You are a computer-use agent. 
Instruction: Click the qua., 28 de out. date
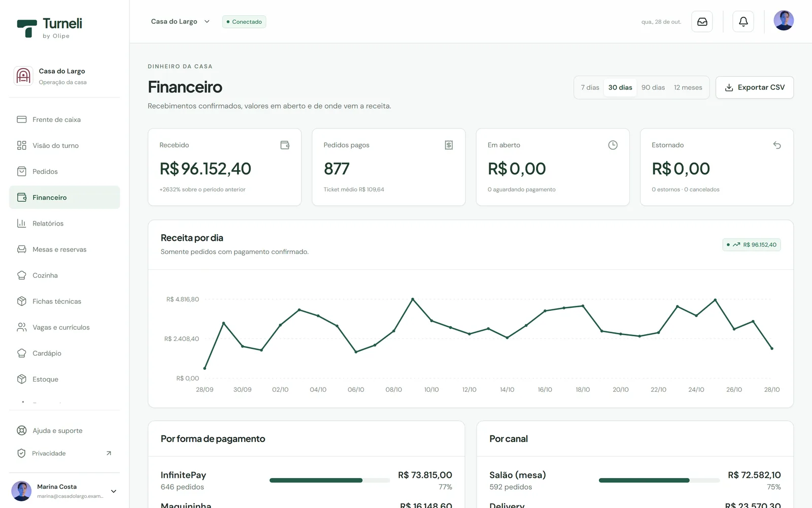click(661, 22)
